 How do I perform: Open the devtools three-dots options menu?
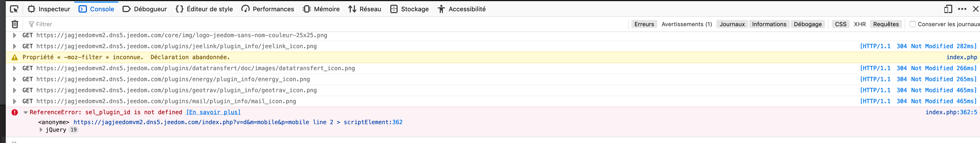[962, 9]
